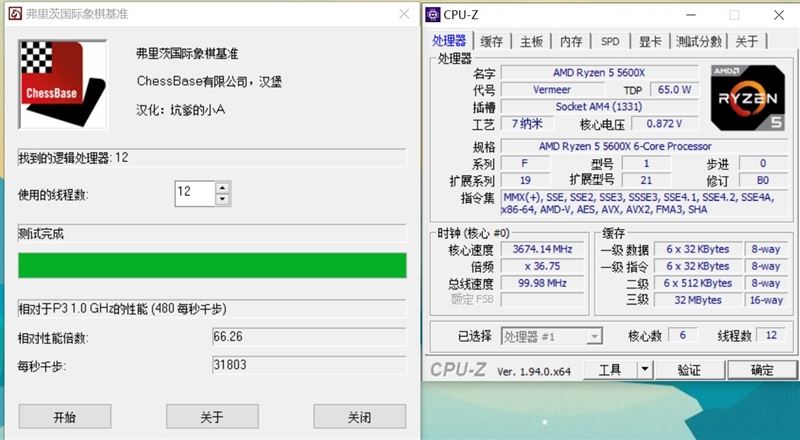This screenshot has height=440, width=800.
Task: Click the 验证 button
Action: pyautogui.click(x=690, y=370)
